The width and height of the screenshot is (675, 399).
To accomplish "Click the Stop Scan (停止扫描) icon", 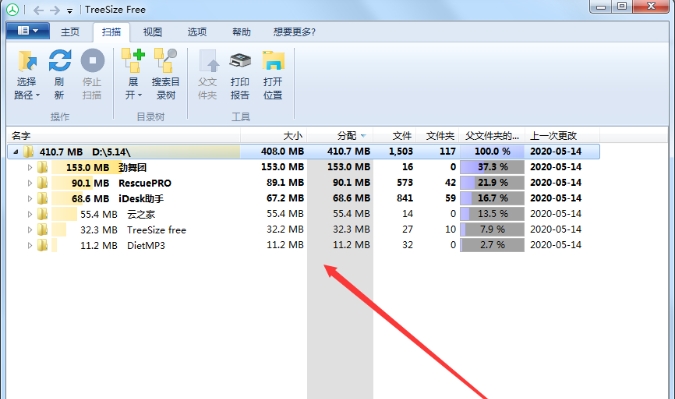I will pyautogui.click(x=92, y=60).
